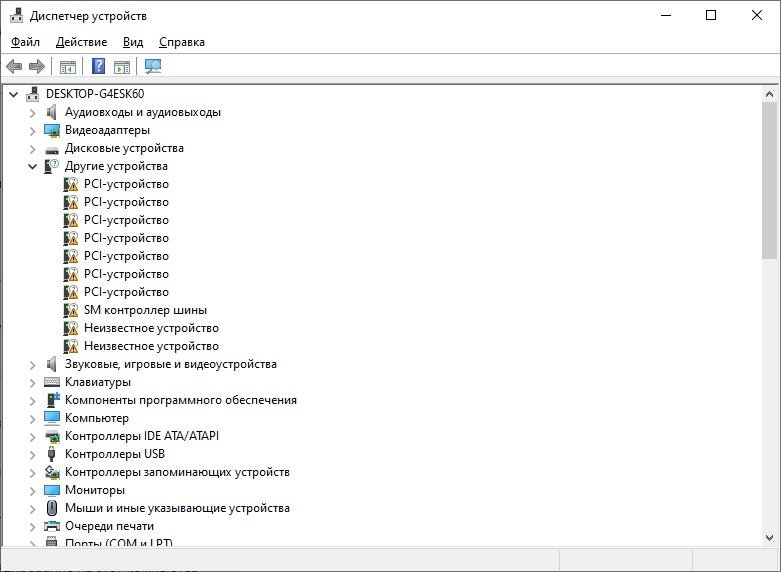Screen dimensions: 781x572
Task: Maximize the Диспетчер устройств window
Action: tap(711, 15)
